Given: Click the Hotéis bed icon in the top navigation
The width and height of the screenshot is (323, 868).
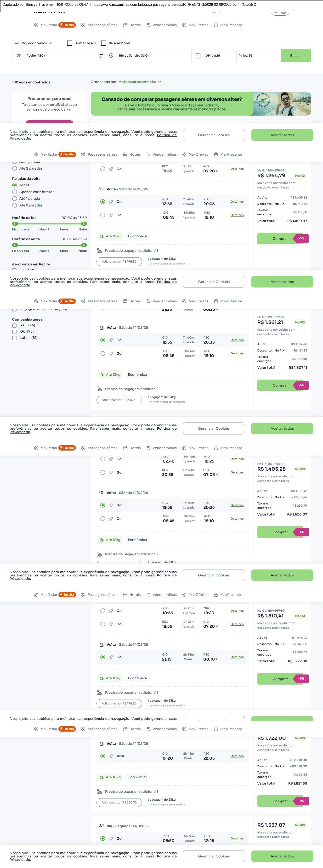Looking at the screenshot, I should coord(125,25).
